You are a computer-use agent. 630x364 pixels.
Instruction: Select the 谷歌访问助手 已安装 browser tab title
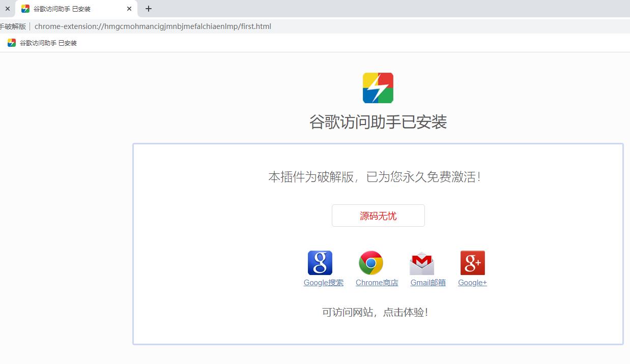(62, 9)
